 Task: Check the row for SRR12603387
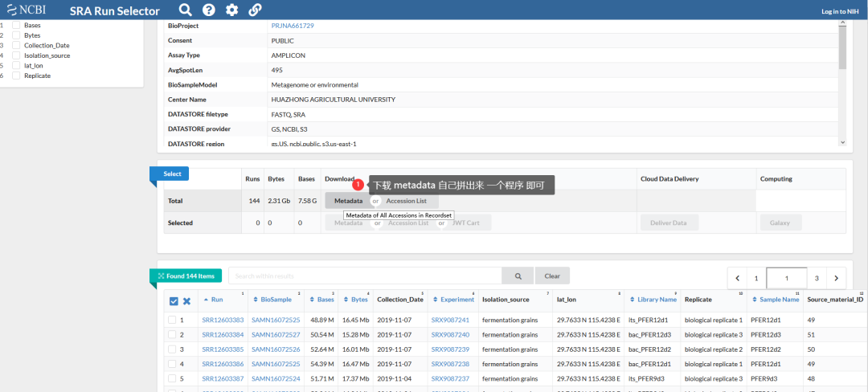(172, 378)
